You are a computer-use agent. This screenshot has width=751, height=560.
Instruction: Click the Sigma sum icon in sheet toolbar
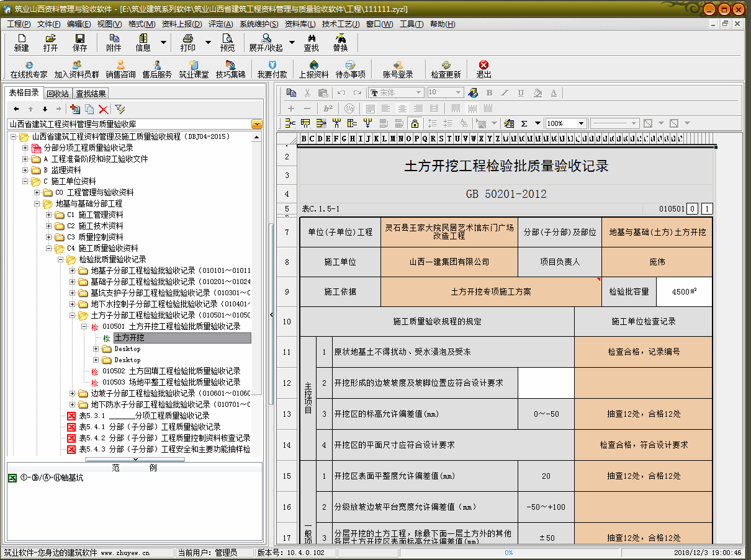(524, 123)
